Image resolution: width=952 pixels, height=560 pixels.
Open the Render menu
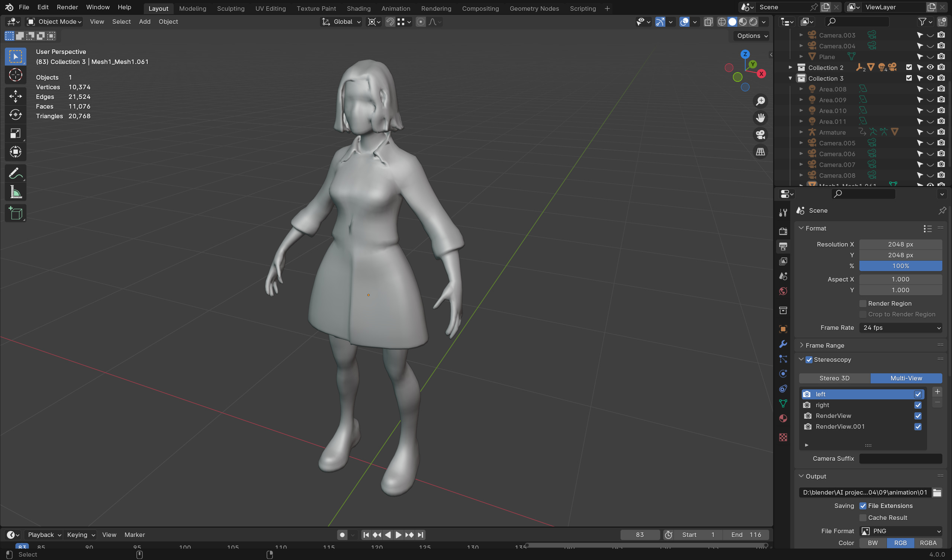click(x=67, y=7)
